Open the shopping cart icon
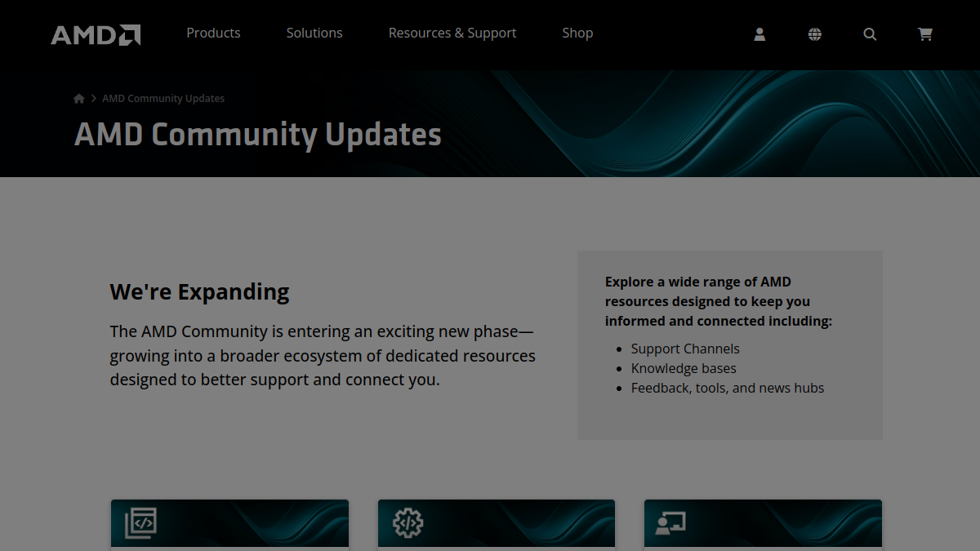Image resolution: width=980 pixels, height=551 pixels. point(925,34)
